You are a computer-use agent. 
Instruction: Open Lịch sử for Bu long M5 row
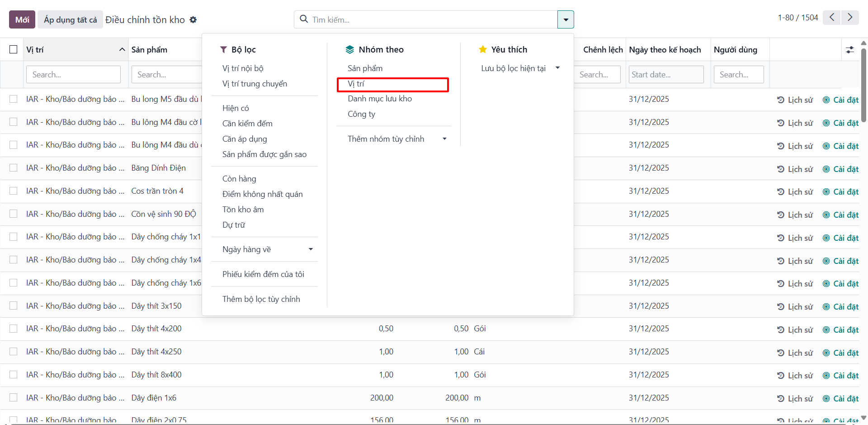click(x=795, y=100)
